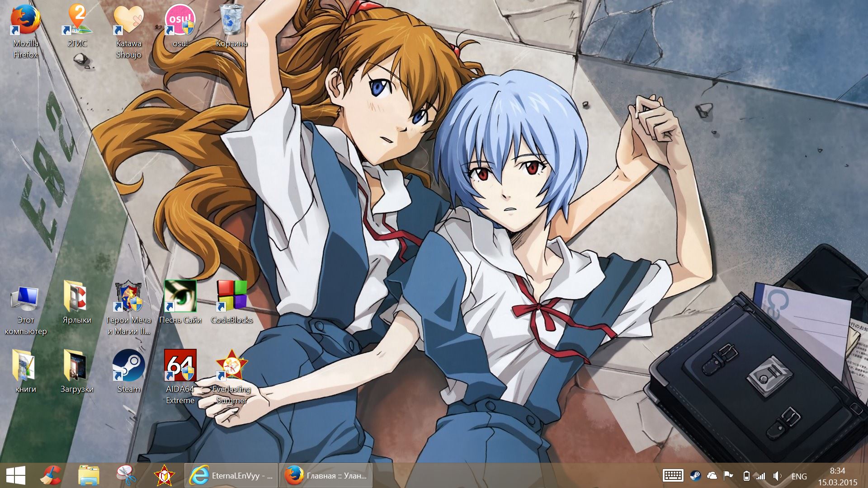Open the книги folder
Viewport: 868px width, 488px height.
click(x=25, y=366)
